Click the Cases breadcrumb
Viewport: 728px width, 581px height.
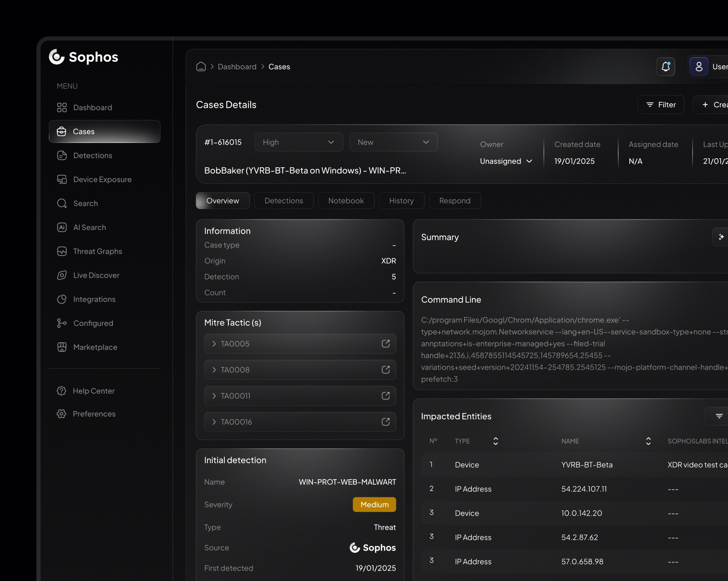point(279,67)
